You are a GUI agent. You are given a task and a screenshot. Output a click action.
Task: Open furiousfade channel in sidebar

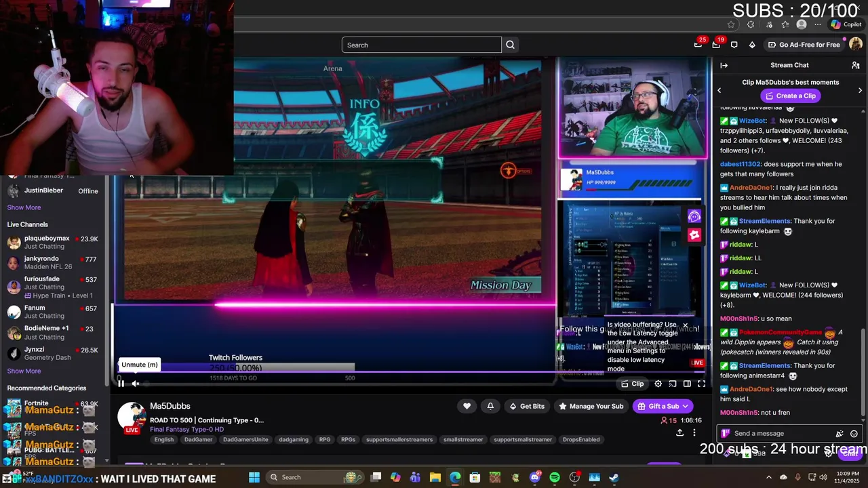(53, 287)
